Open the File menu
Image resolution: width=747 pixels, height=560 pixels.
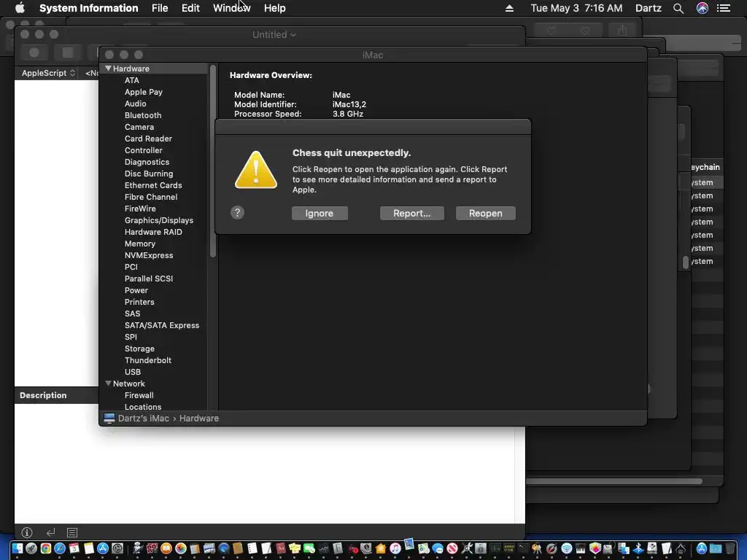tap(160, 8)
